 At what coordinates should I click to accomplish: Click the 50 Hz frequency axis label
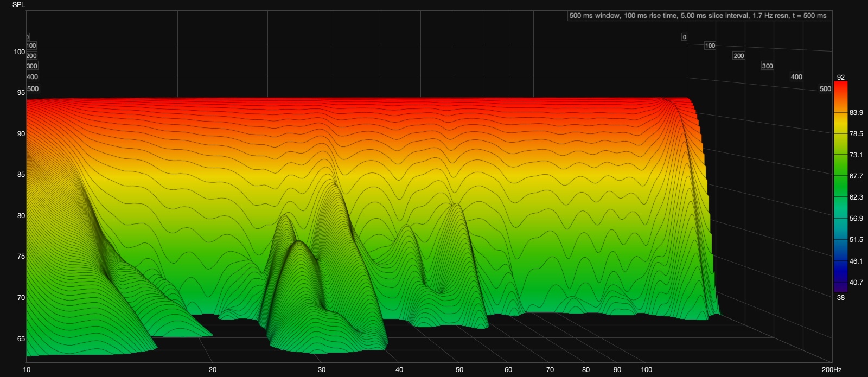pos(459,370)
